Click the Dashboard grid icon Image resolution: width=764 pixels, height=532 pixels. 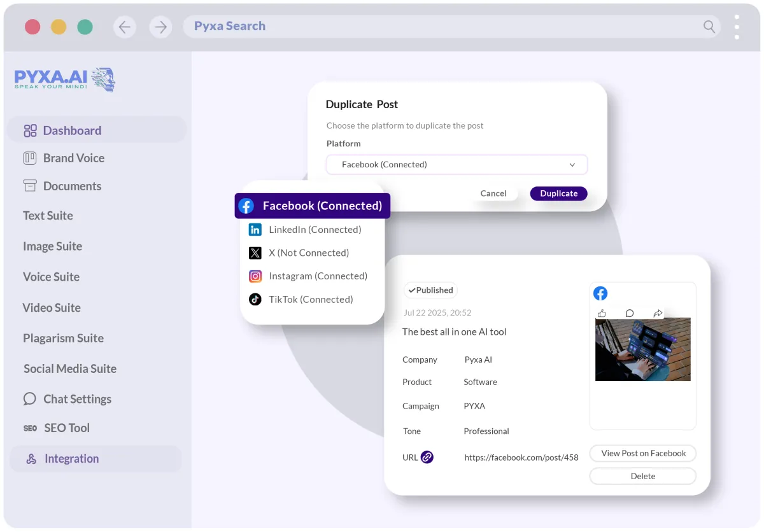pyautogui.click(x=30, y=130)
